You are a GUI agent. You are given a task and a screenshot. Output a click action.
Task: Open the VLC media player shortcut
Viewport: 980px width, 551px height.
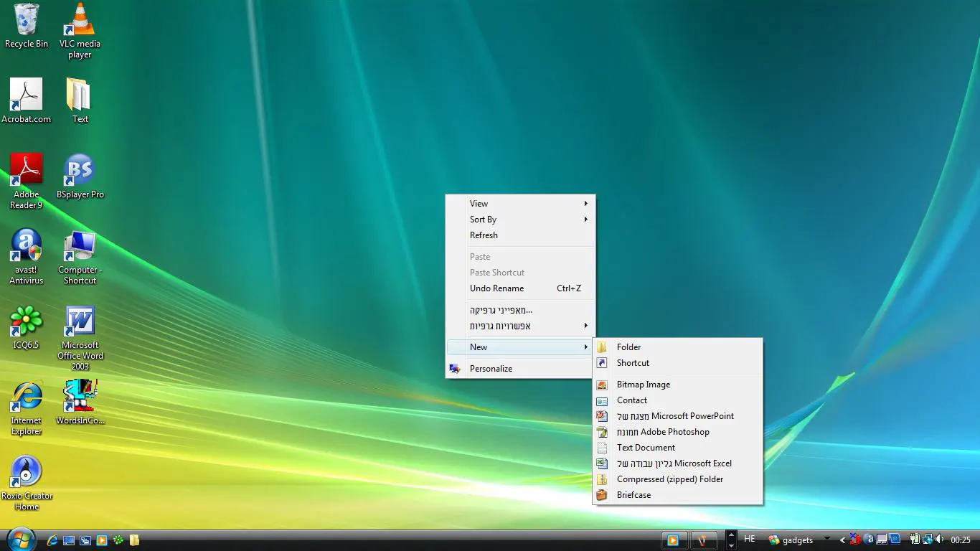80,21
